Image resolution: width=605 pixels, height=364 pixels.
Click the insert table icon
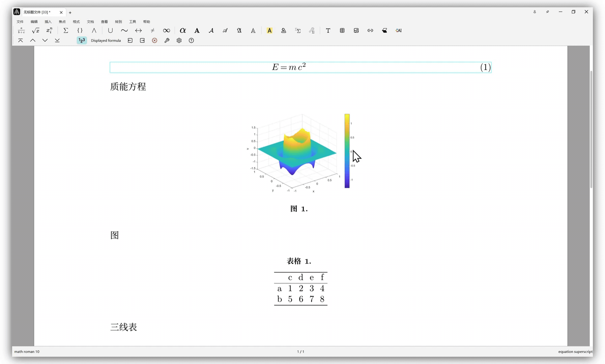(342, 31)
